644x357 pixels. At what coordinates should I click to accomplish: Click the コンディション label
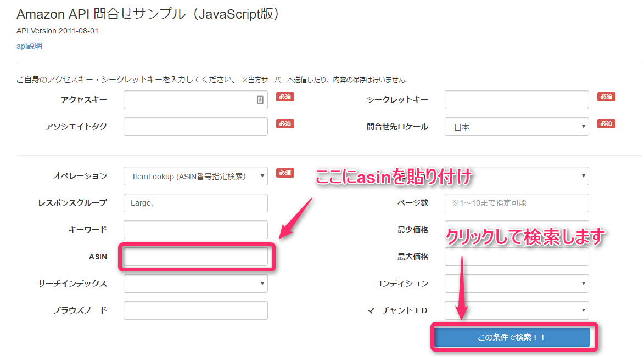[x=401, y=284]
